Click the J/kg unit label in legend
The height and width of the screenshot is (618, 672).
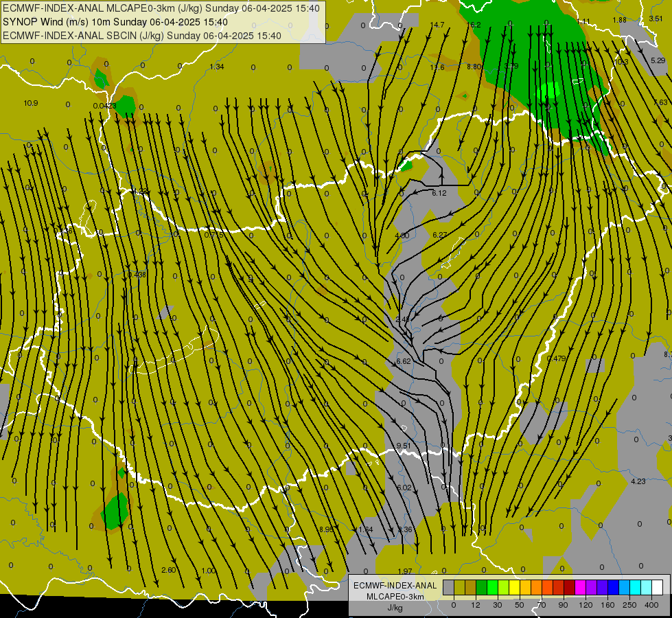[x=395, y=608]
